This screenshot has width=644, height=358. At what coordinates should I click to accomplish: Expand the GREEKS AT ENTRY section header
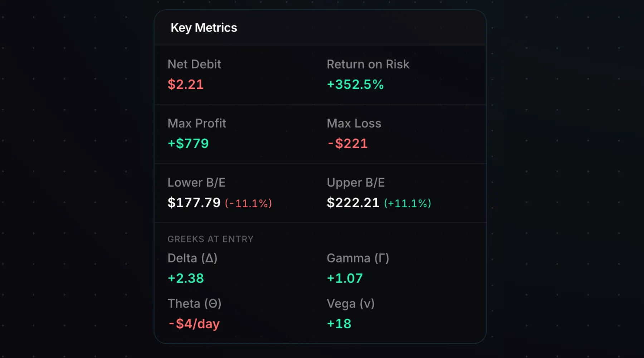211,239
